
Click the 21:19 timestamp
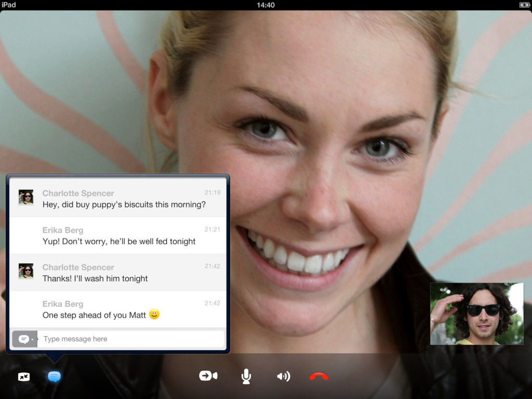tap(212, 193)
